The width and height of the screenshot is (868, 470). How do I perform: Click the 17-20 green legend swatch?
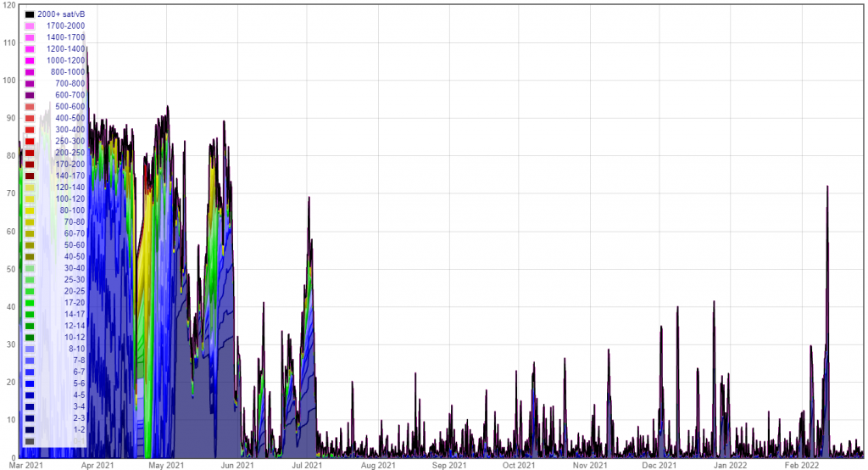pos(30,303)
